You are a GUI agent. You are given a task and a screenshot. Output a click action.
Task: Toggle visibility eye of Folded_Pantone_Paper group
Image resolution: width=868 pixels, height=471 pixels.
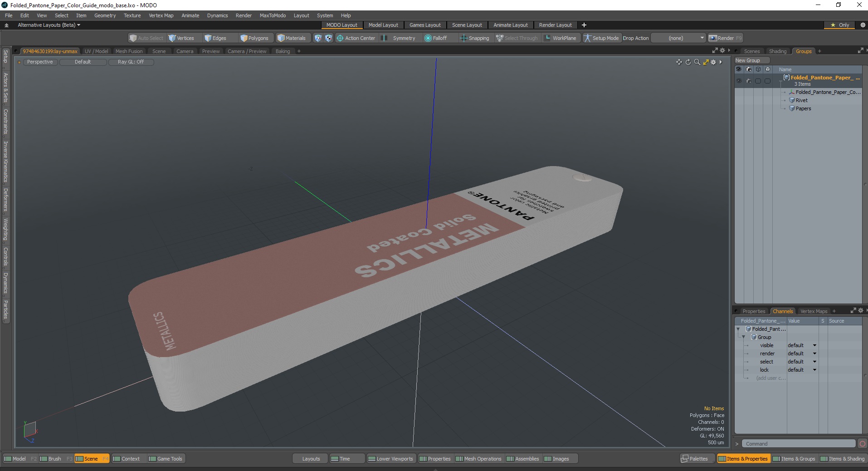tap(739, 81)
